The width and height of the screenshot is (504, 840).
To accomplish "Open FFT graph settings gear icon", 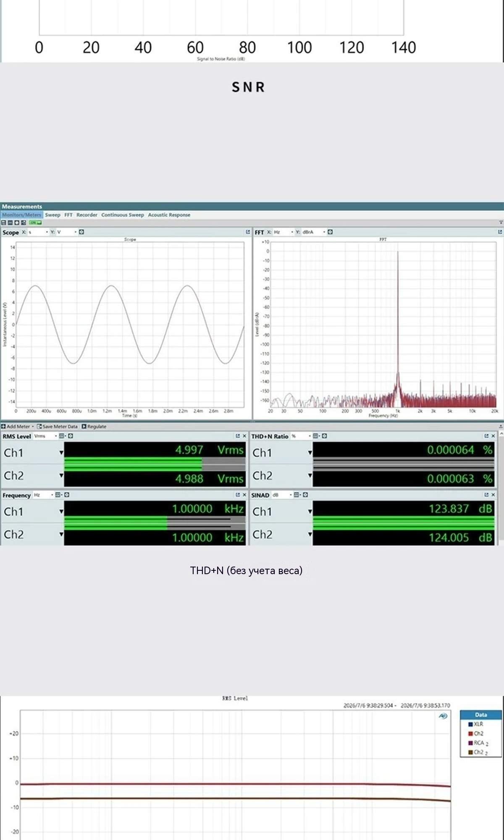I will tap(330, 232).
